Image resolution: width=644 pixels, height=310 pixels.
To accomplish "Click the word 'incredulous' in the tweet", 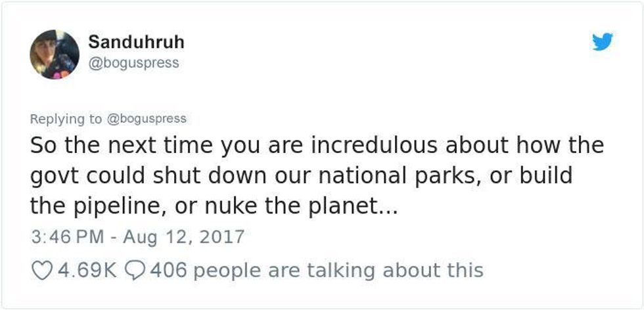I will (374, 145).
